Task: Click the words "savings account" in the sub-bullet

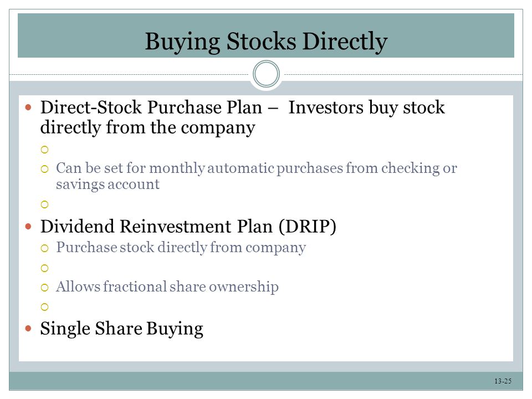Action: tap(108, 185)
